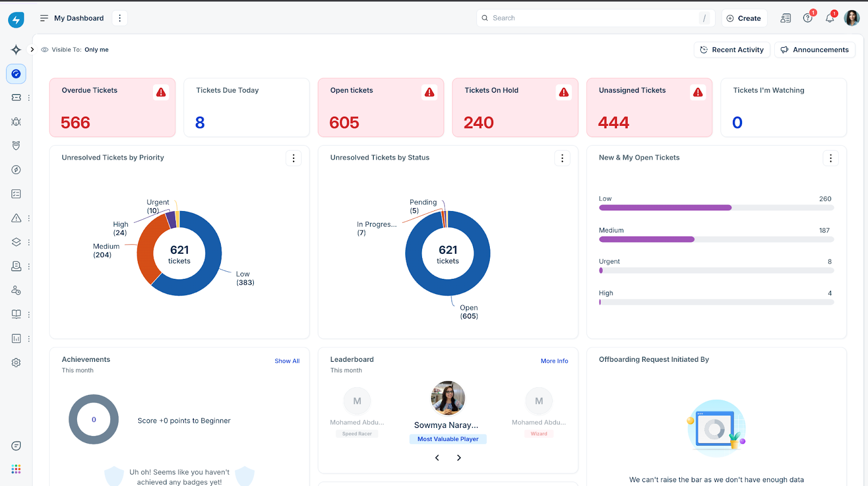Open the Recent Activity panel
868x486 pixels.
pos(732,49)
